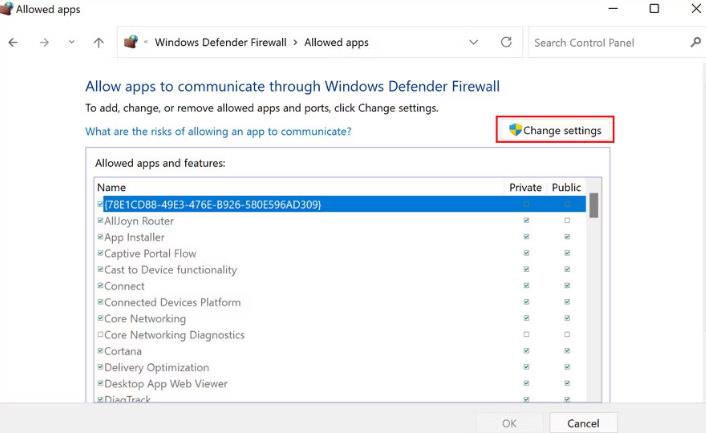Click the Cancel button
The height and width of the screenshot is (433, 706).
[x=583, y=423]
